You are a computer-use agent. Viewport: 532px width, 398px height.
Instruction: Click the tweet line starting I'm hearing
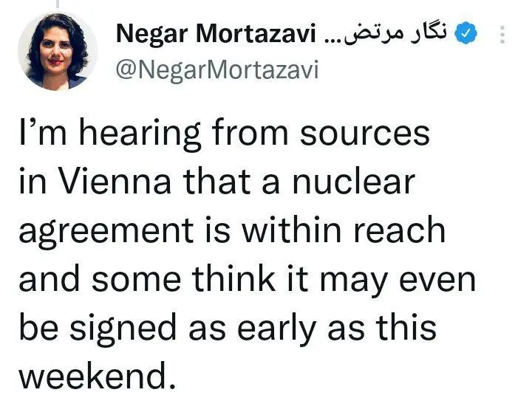pyautogui.click(x=225, y=133)
